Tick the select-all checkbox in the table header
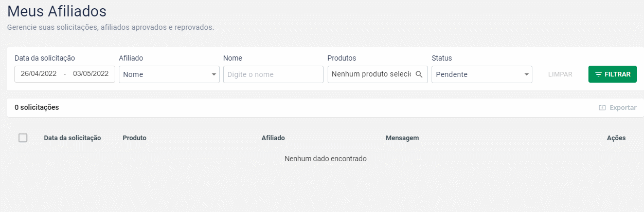Screen dimensions: 644x212 click(23, 138)
